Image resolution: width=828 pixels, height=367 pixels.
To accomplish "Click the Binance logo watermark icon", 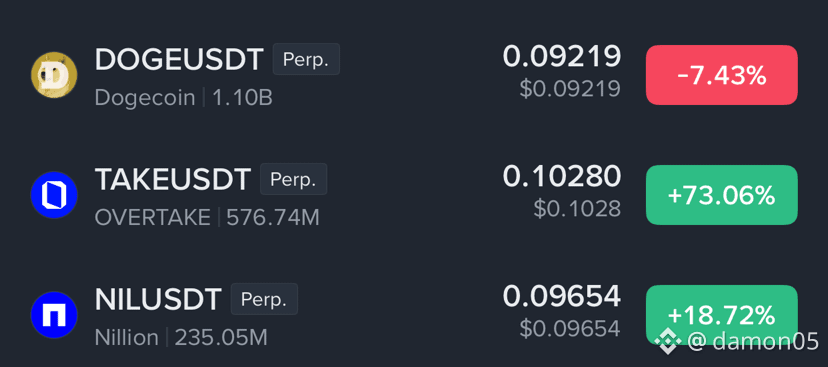I will tap(667, 342).
